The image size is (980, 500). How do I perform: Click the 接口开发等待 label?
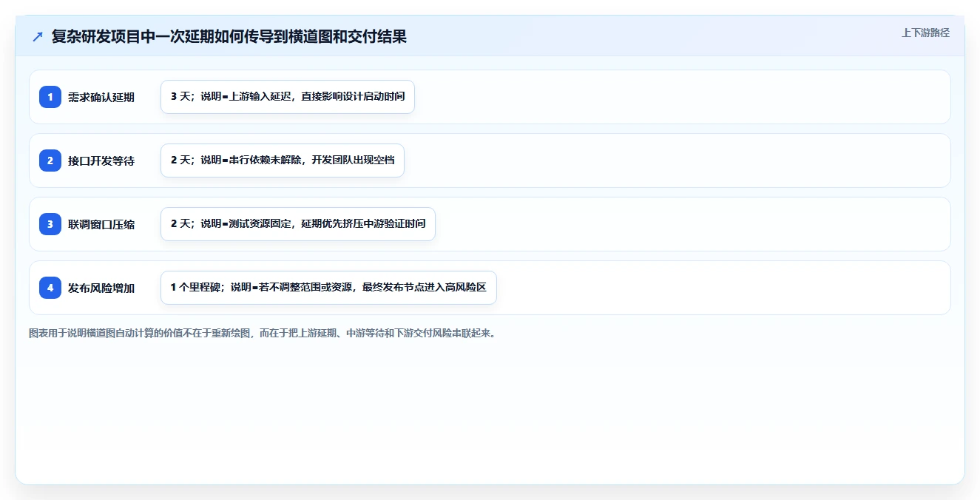point(101,161)
